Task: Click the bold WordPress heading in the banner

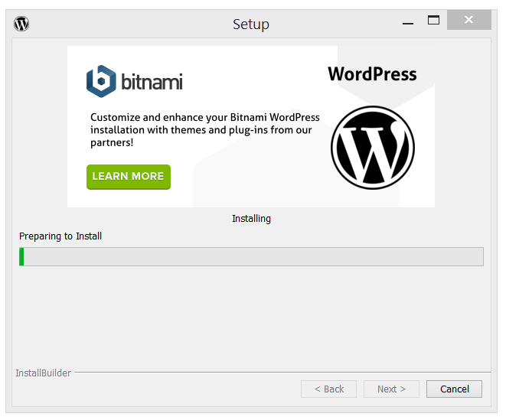Action: [x=372, y=74]
